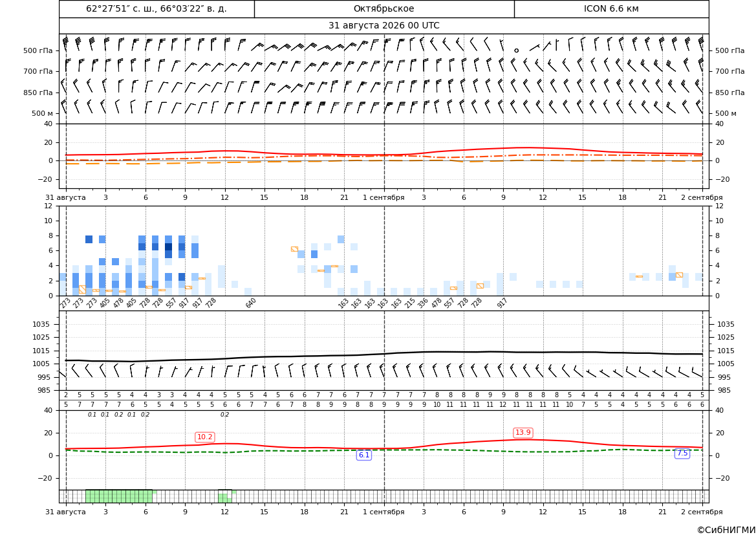
Task: Click the ©СибНИГМИ copyright text
Action: (x=726, y=530)
